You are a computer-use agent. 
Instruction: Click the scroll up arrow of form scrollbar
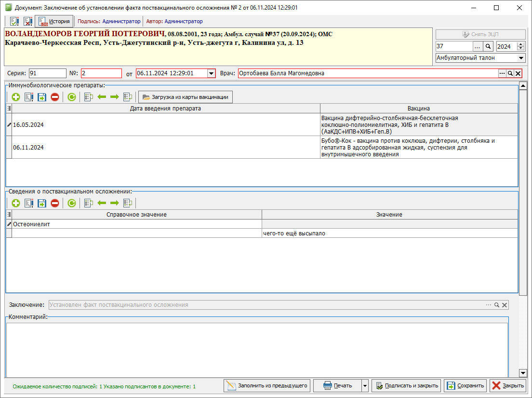coord(523,86)
